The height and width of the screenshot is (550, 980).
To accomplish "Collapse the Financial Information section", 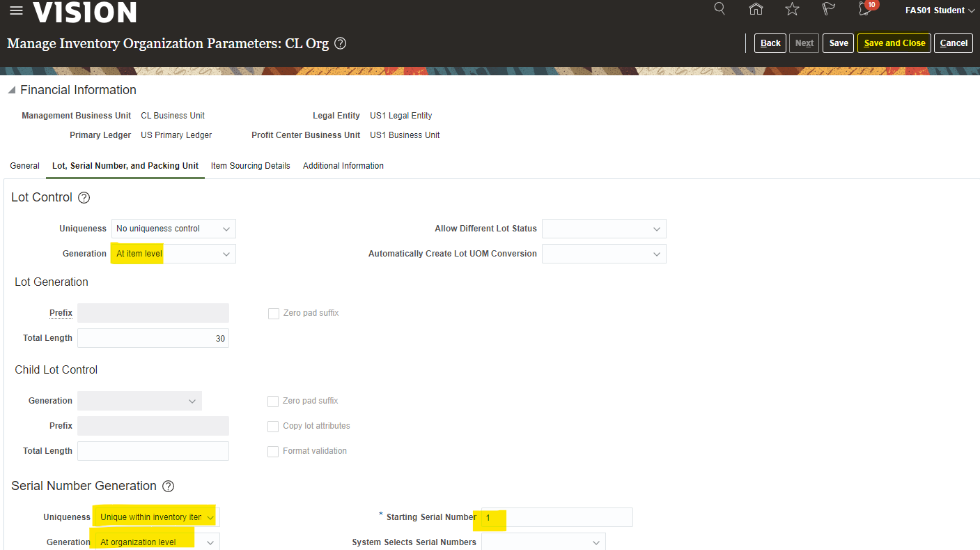I will coord(12,91).
